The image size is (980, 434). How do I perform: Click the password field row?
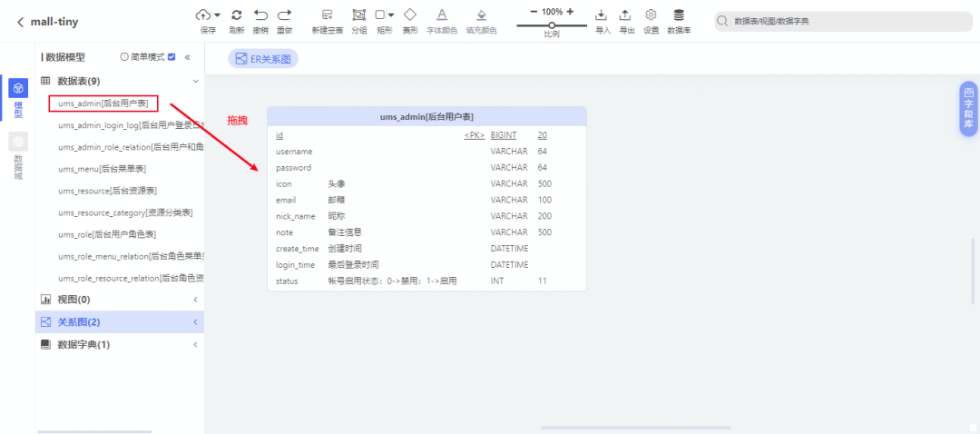[x=426, y=168]
